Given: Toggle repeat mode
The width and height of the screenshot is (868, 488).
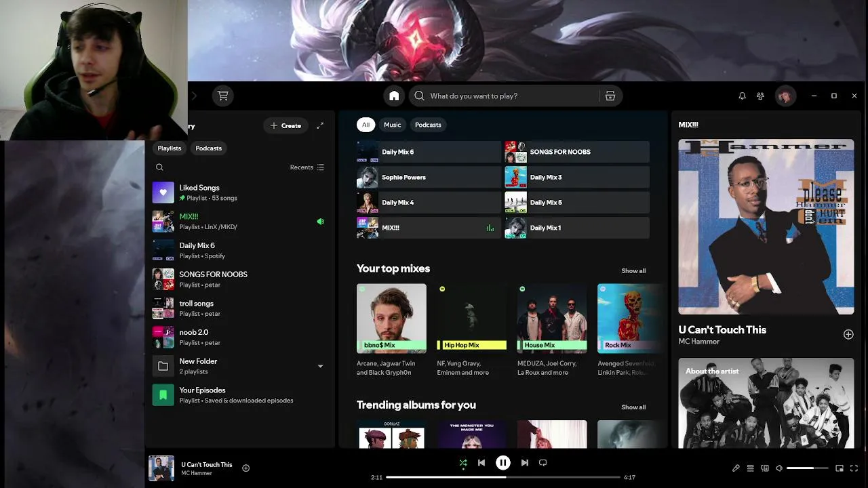Looking at the screenshot, I should click(542, 463).
